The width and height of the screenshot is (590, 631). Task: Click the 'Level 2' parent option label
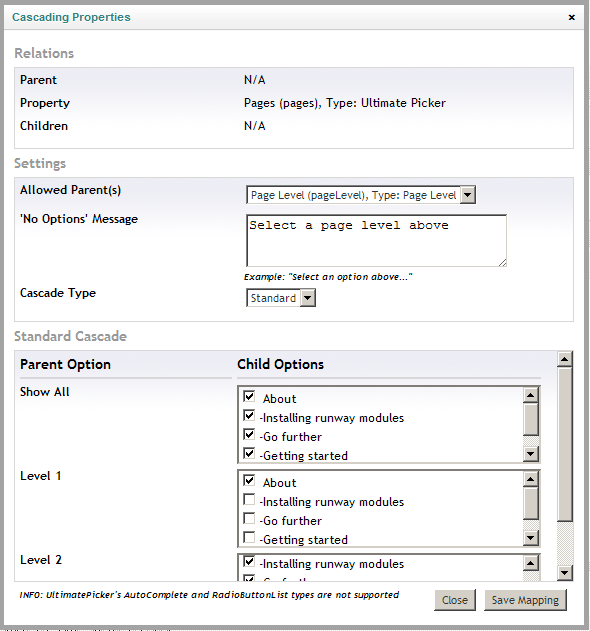pyautogui.click(x=41, y=560)
